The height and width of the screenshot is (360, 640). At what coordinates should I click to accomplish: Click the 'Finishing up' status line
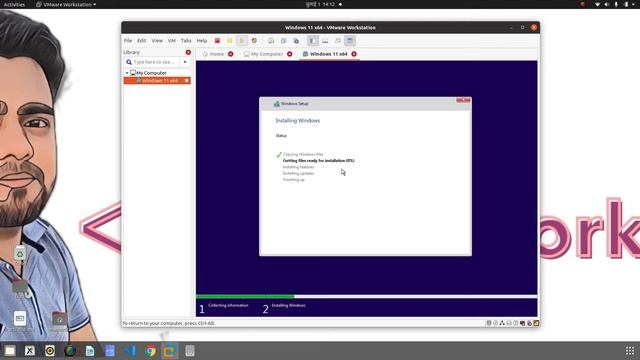293,180
